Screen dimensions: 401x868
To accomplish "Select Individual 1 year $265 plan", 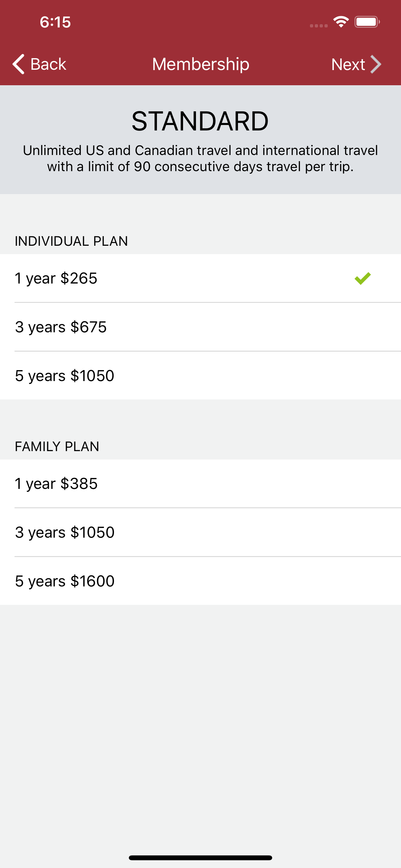I will click(x=200, y=278).
